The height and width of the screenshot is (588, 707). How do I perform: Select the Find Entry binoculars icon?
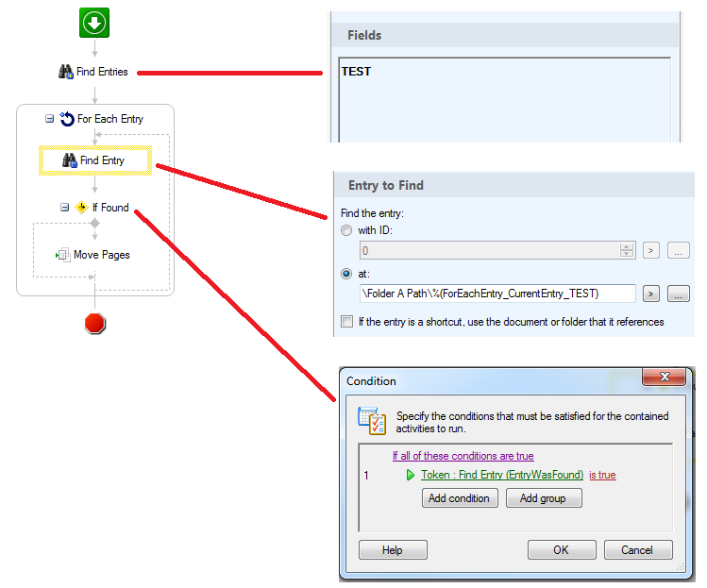[x=70, y=160]
